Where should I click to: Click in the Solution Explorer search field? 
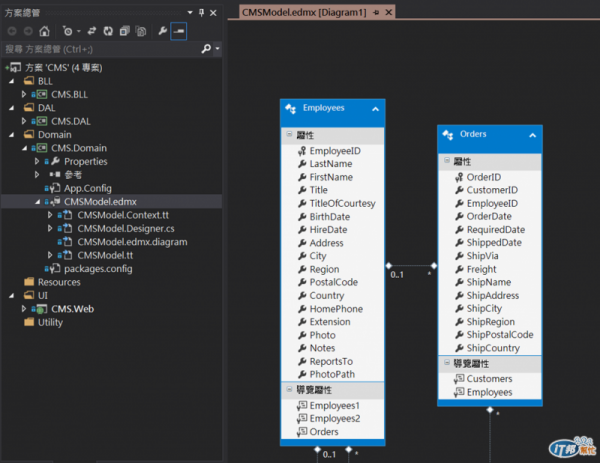(x=101, y=49)
